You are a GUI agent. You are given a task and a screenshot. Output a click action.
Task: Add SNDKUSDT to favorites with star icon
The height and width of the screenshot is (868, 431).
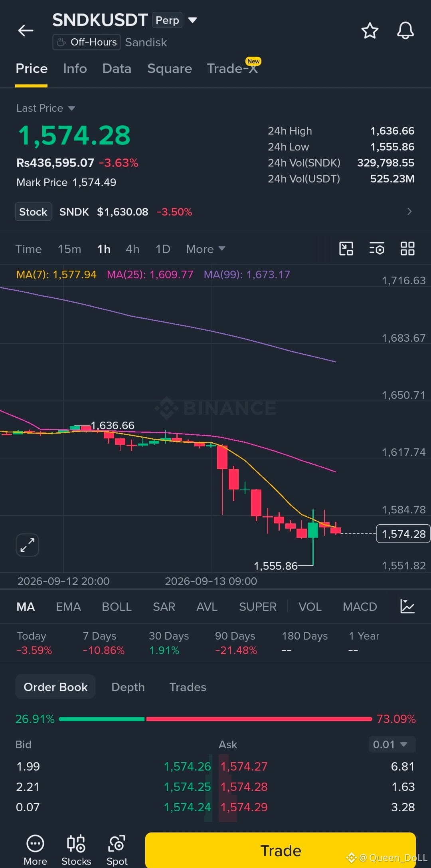point(370,31)
